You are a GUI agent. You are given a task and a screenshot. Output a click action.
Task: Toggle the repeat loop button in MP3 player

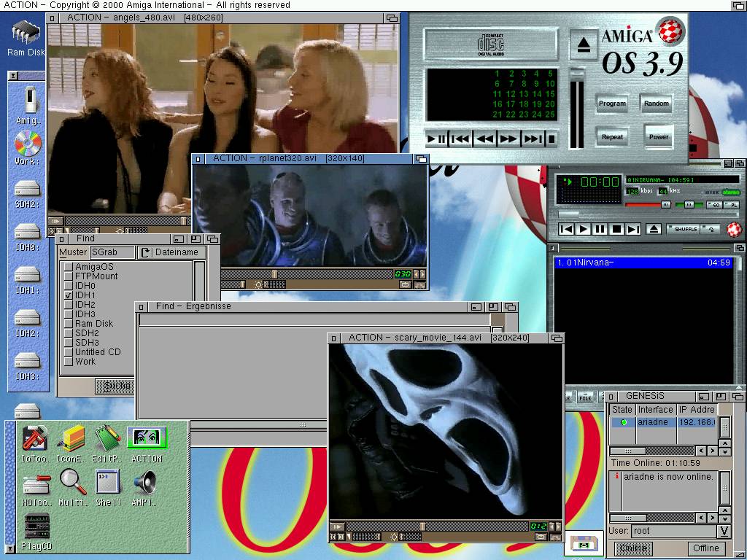pyautogui.click(x=711, y=229)
